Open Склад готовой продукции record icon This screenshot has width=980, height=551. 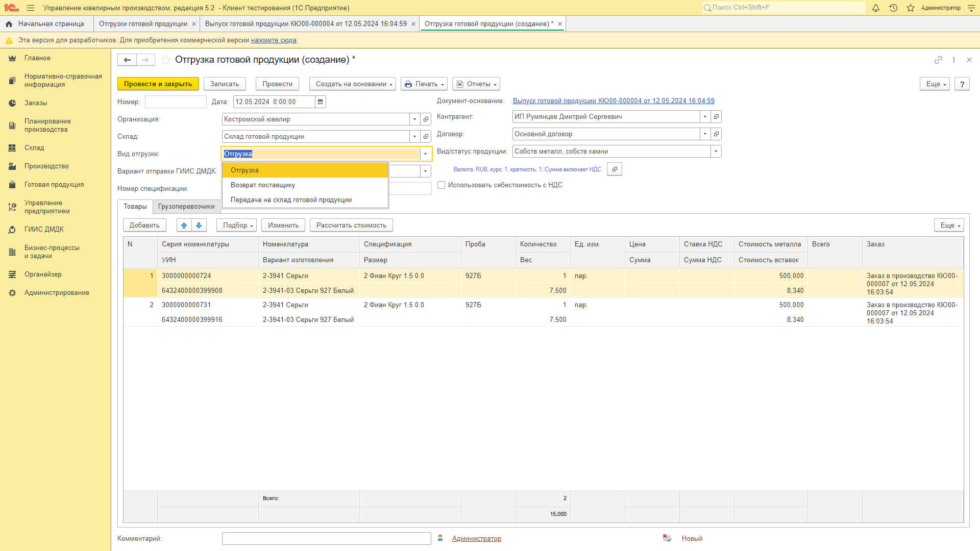click(x=426, y=137)
